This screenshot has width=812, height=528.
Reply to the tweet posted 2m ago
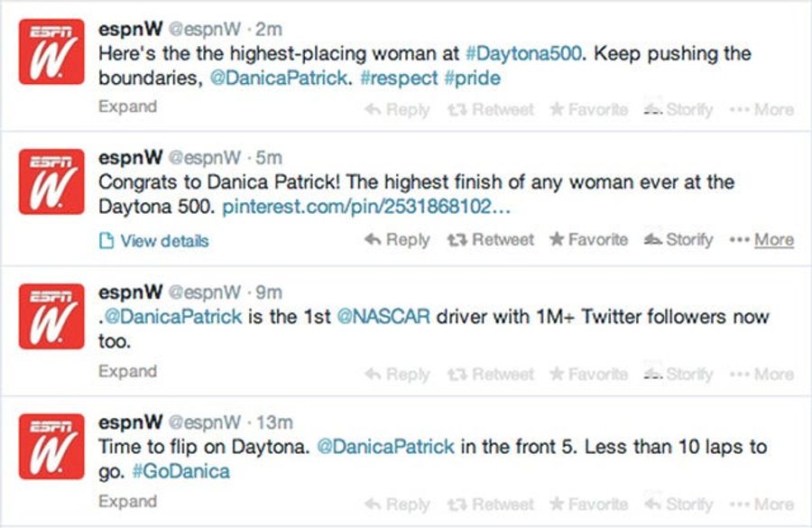coord(397,109)
